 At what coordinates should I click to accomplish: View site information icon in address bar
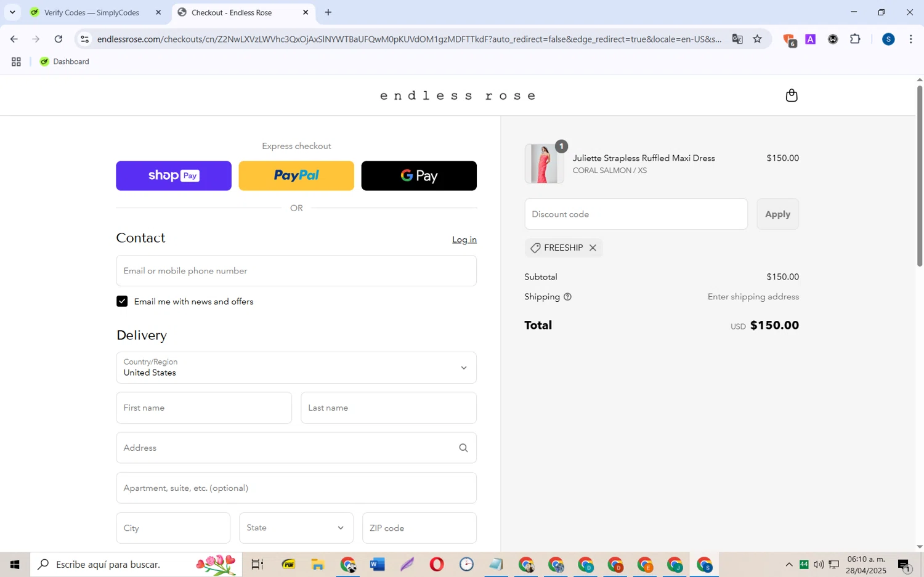click(x=85, y=39)
